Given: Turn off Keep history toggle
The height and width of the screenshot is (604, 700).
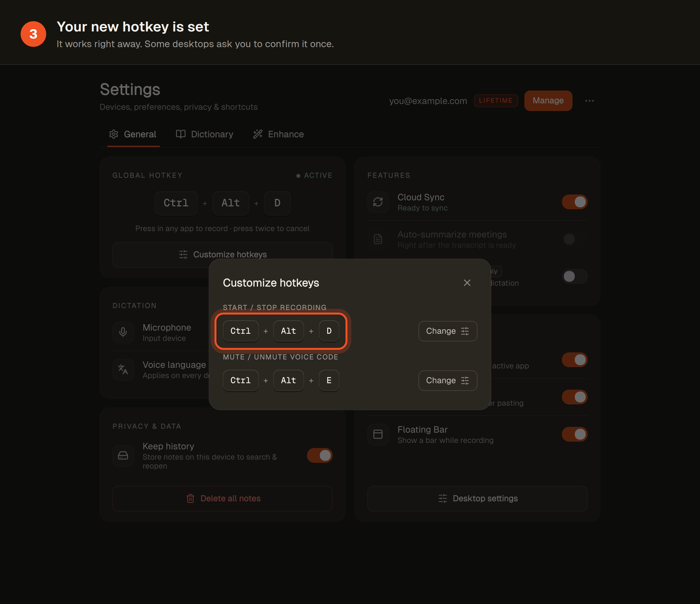Looking at the screenshot, I should coord(319,455).
